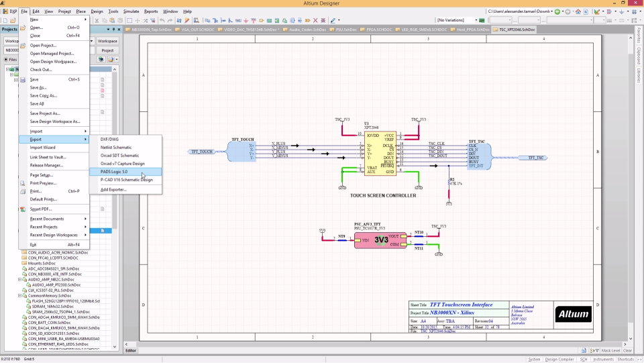
Task: Click the Cross Probe icon
Action: 186,20
